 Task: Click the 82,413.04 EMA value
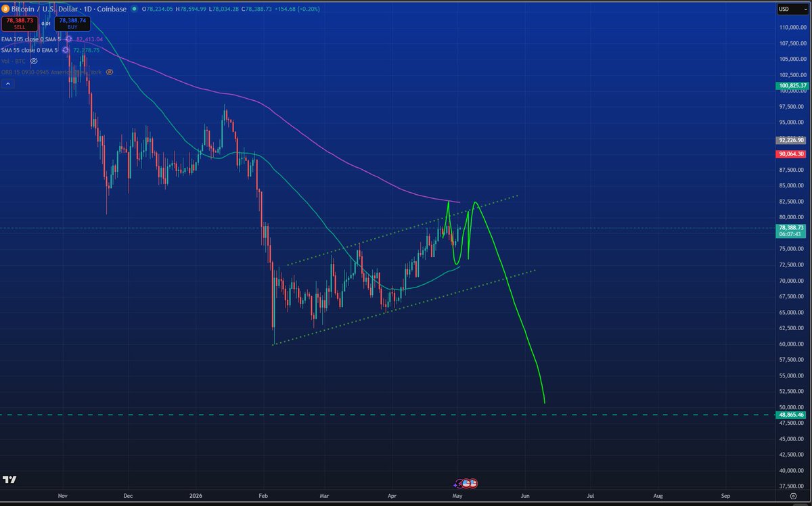pyautogui.click(x=89, y=39)
